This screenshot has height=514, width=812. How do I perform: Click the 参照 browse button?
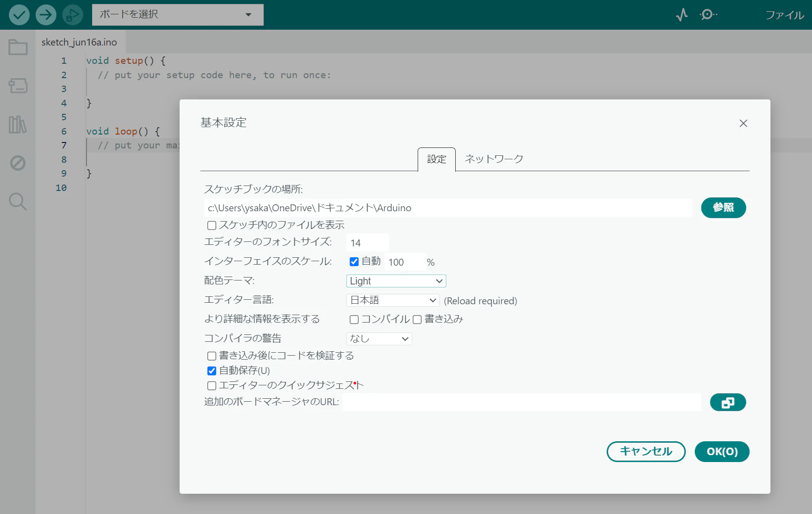(x=723, y=208)
